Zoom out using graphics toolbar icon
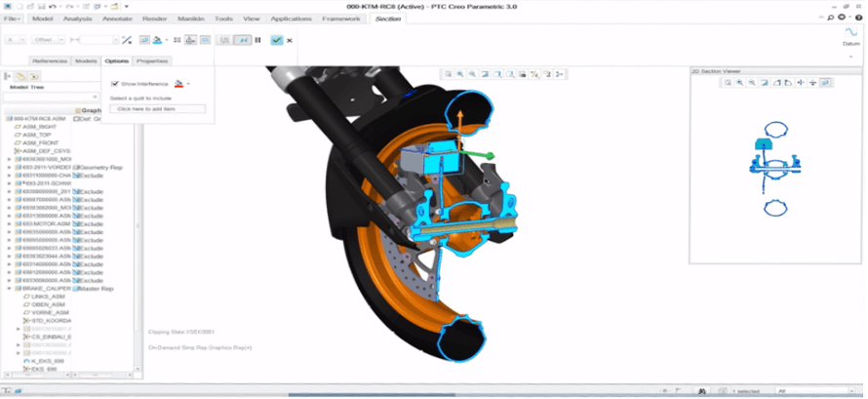This screenshot has height=399, width=868. [x=472, y=74]
